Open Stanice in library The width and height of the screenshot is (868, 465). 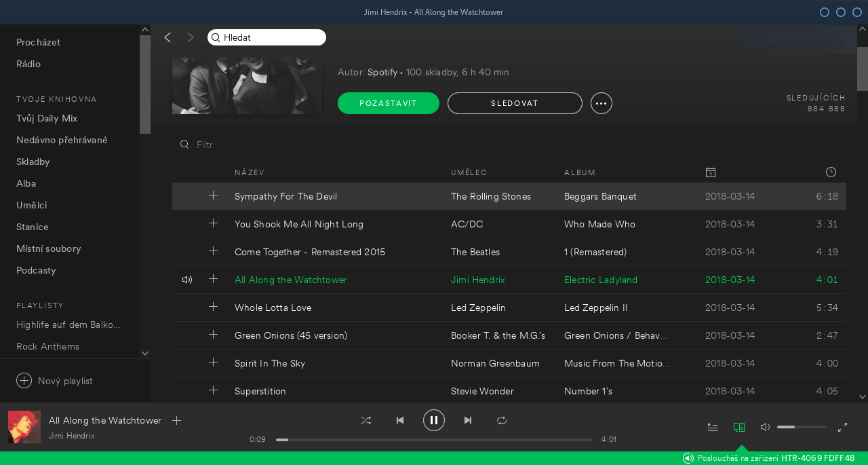click(33, 227)
